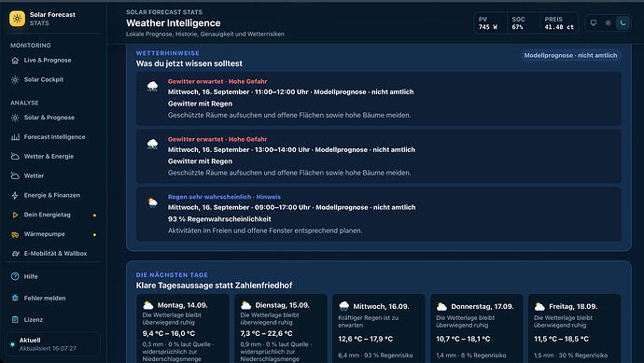The width and height of the screenshot is (644, 363).
Task: Click thunderstorm icon of 11:00–12:00 Uhr warning
Action: coord(152,86)
